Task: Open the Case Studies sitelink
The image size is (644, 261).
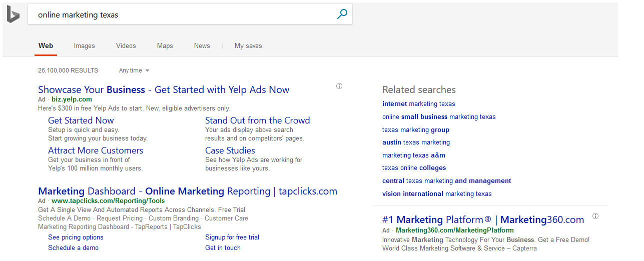Action: pyautogui.click(x=230, y=150)
